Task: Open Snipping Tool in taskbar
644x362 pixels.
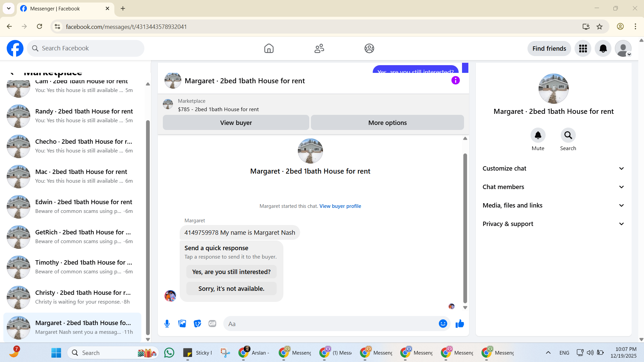Action: (x=225, y=353)
